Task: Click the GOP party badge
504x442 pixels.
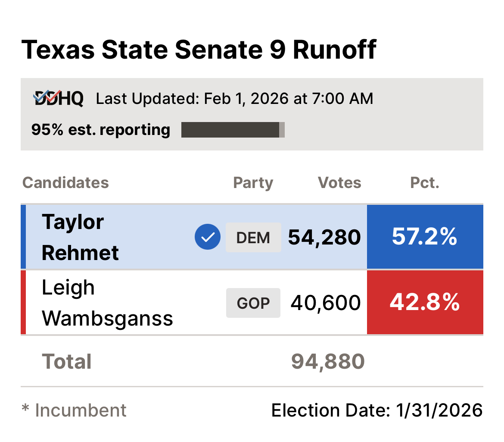Action: pyautogui.click(x=253, y=303)
